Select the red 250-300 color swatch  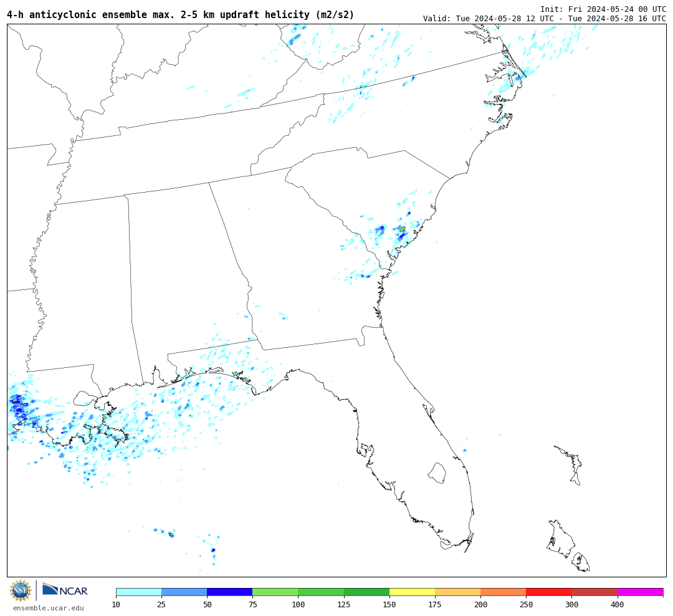pos(549,592)
